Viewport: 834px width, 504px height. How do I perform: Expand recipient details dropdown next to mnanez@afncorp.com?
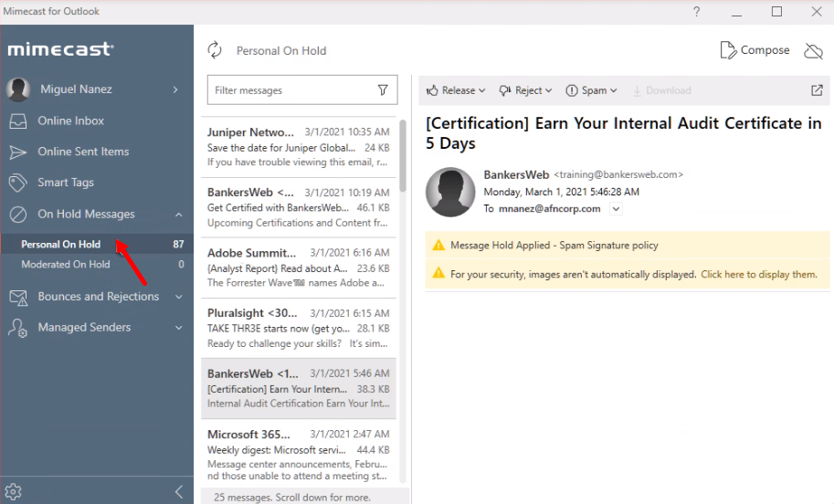(x=616, y=209)
